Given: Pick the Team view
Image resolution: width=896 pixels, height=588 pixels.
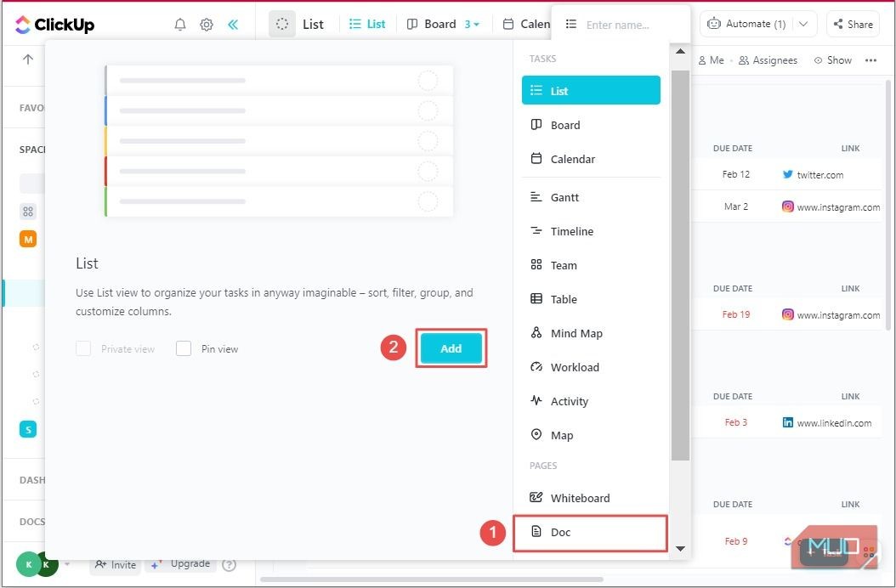Looking at the screenshot, I should tap(591, 265).
